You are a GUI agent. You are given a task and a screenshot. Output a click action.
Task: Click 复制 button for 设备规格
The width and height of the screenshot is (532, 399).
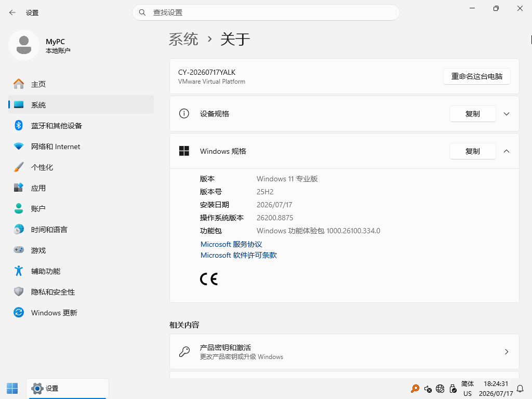pyautogui.click(x=473, y=114)
